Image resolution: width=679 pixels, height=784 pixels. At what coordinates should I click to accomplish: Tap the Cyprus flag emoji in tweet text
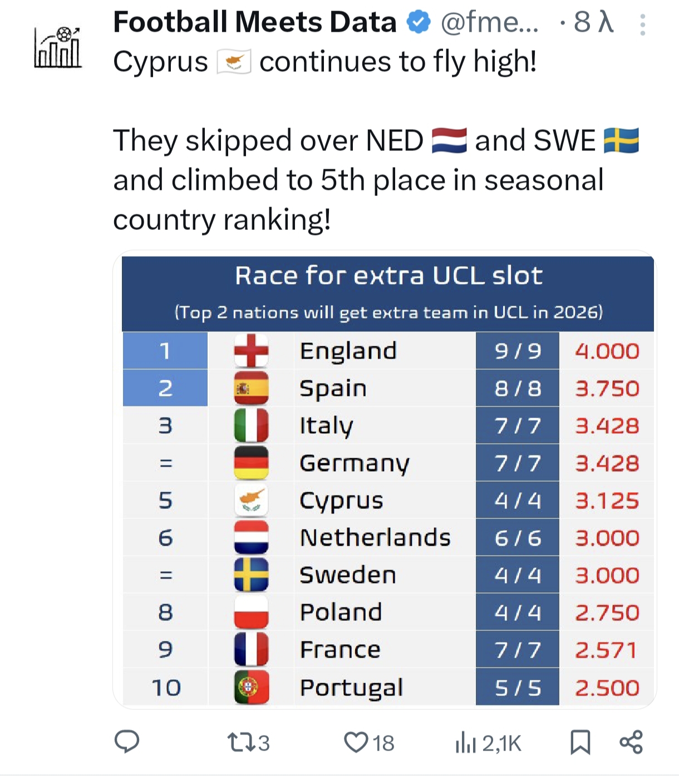234,62
